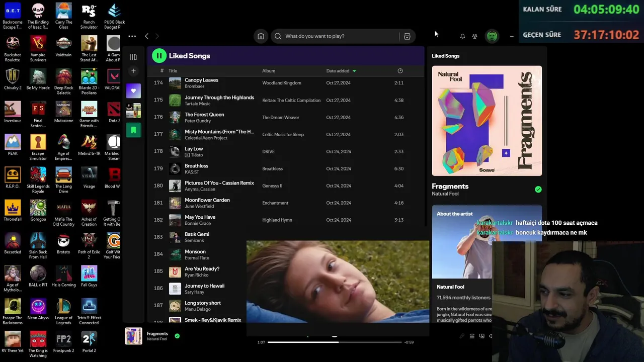This screenshot has width=644, height=362.
Task: Toggle the remaining time '-0:59' display
Action: point(409,342)
